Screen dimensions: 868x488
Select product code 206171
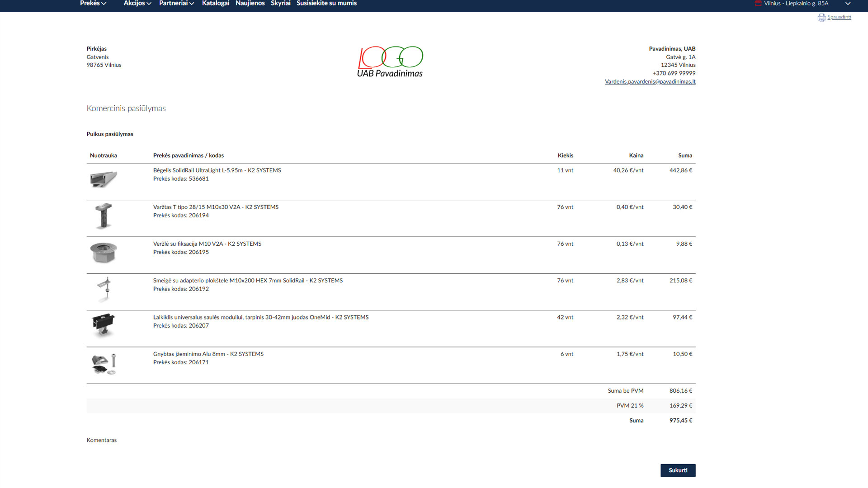point(199,362)
